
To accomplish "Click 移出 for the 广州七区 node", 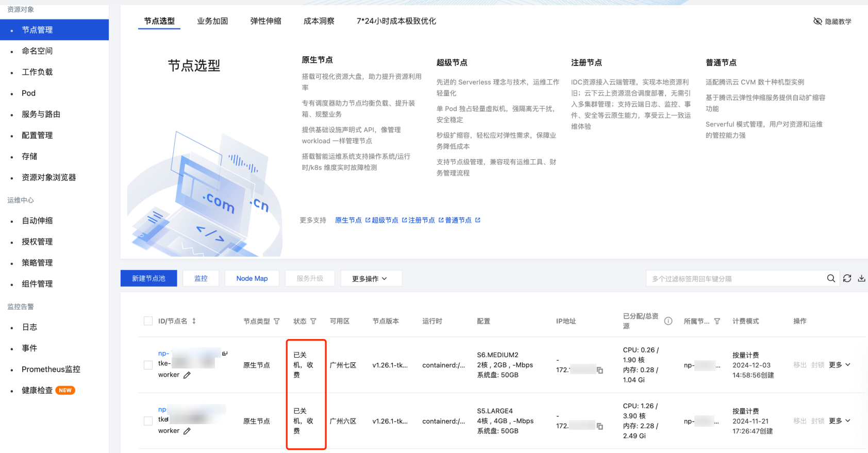I will tap(800, 365).
